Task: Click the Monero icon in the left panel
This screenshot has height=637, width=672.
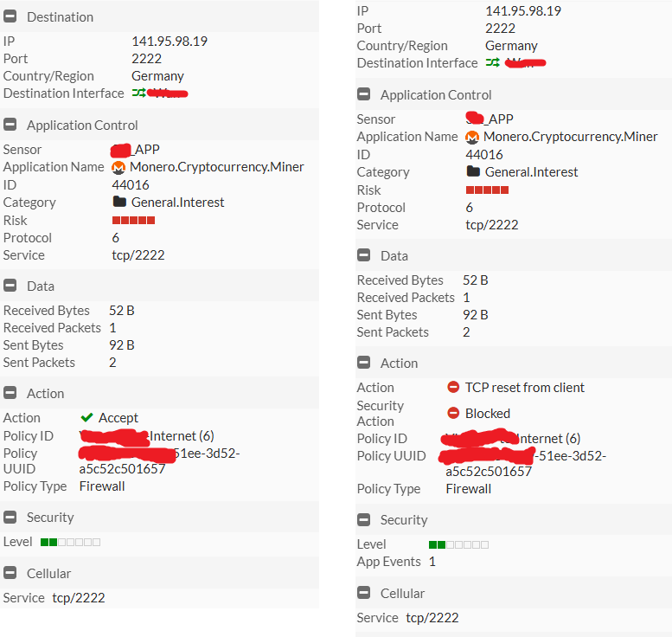Action: point(119,167)
